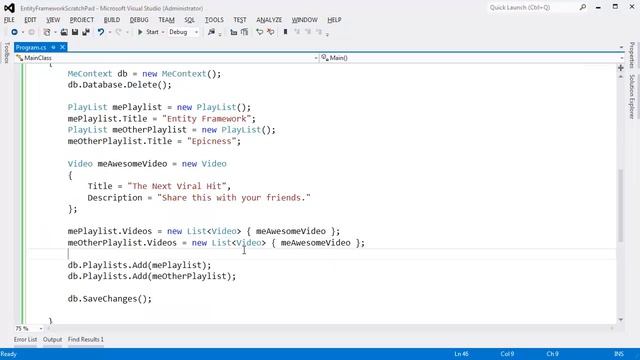
Task: Click the db.Playlists.Add(meOtherPlaylist); line
Action: 152,276
